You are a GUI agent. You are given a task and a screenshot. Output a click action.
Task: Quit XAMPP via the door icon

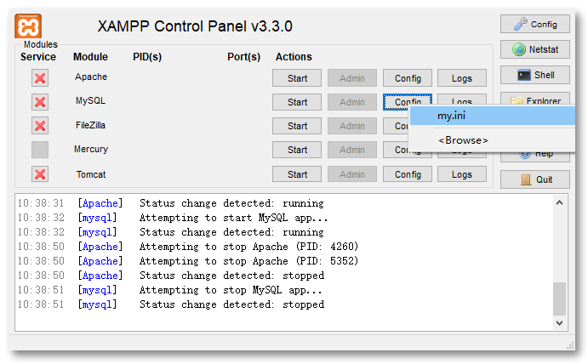[x=534, y=179]
